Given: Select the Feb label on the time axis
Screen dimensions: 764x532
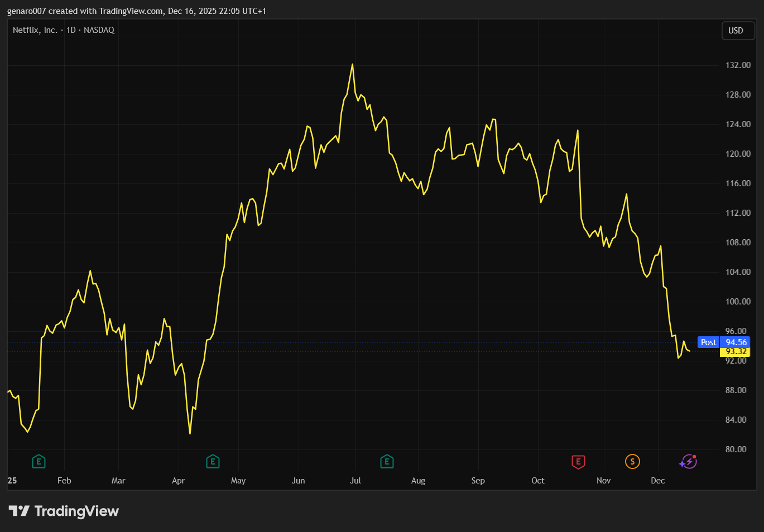Looking at the screenshot, I should click(64, 481).
